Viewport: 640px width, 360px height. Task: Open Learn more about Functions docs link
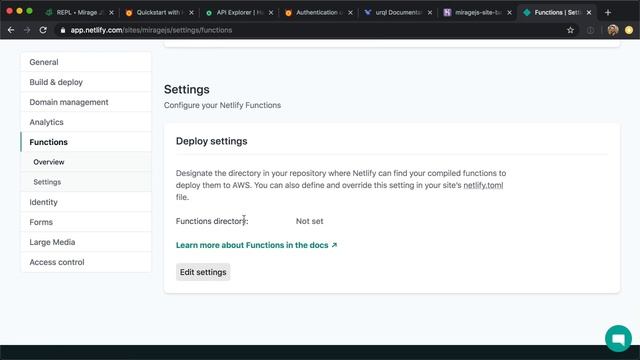click(x=256, y=245)
